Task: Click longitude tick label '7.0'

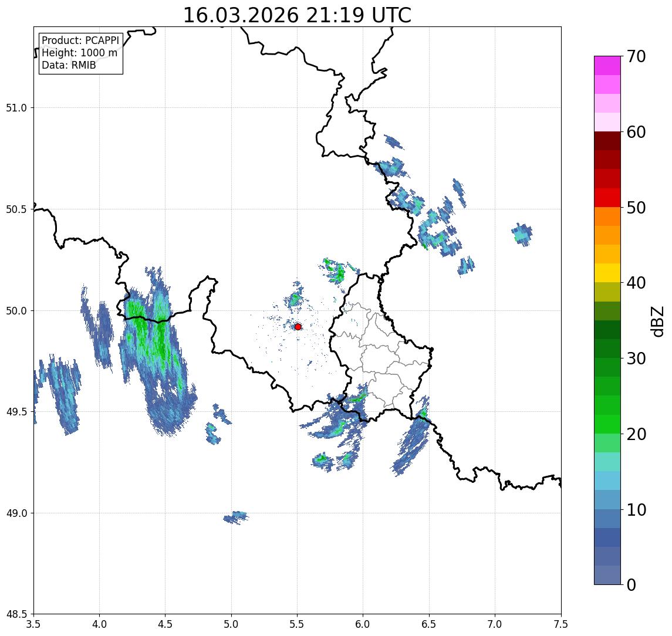Action: [495, 624]
